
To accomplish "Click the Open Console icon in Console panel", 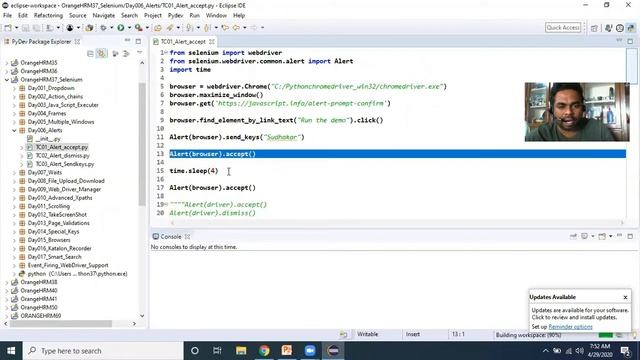I will [x=602, y=236].
